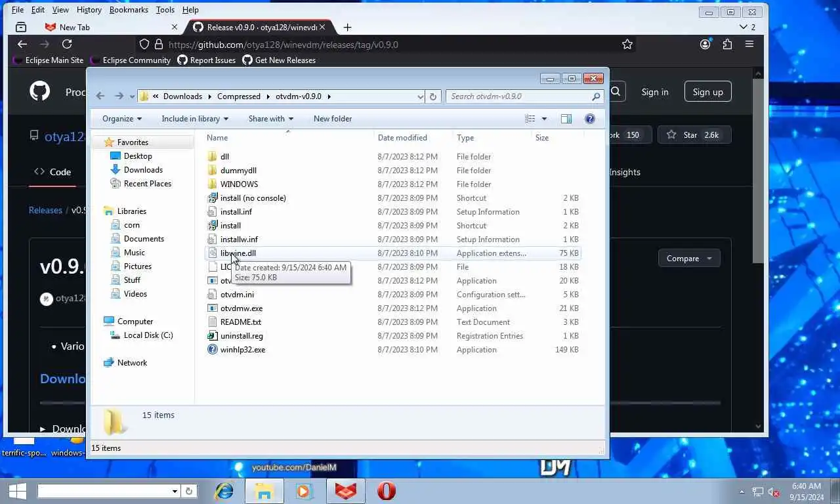Select the otvdmw.exe application icon

(x=212, y=308)
